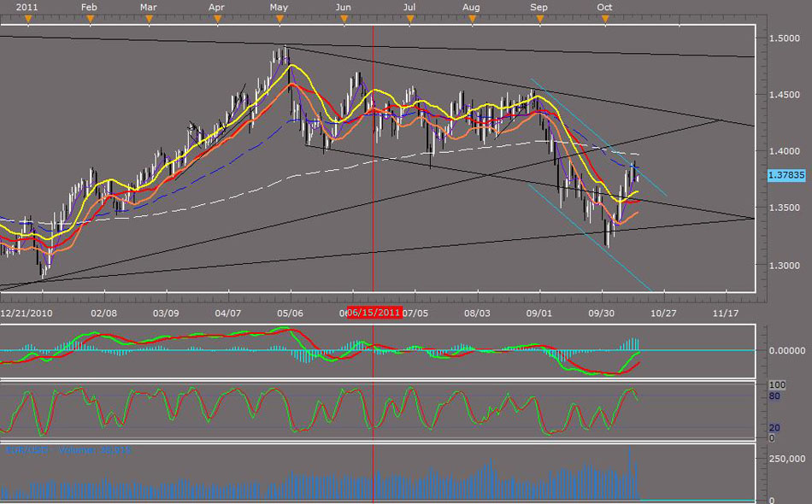The width and height of the screenshot is (812, 504).
Task: Click the orange marker under Sep
Action: click(x=539, y=18)
